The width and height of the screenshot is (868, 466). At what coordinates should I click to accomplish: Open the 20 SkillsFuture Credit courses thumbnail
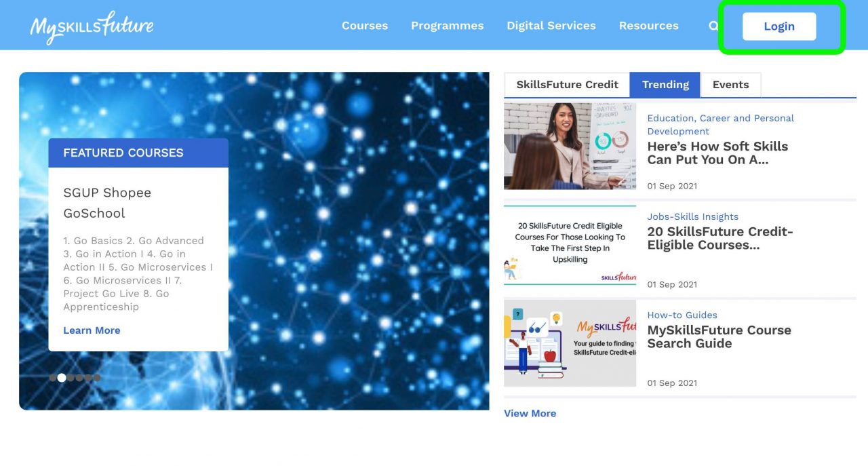(570, 245)
